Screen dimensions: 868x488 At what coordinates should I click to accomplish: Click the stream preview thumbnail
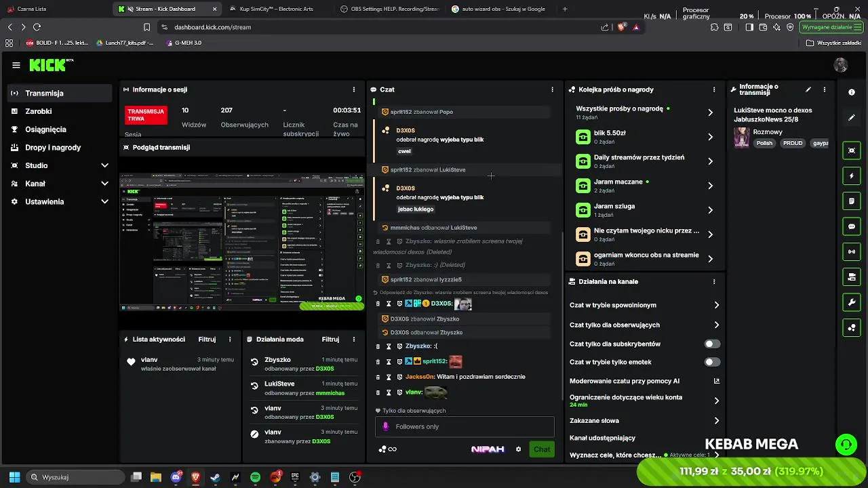click(242, 241)
